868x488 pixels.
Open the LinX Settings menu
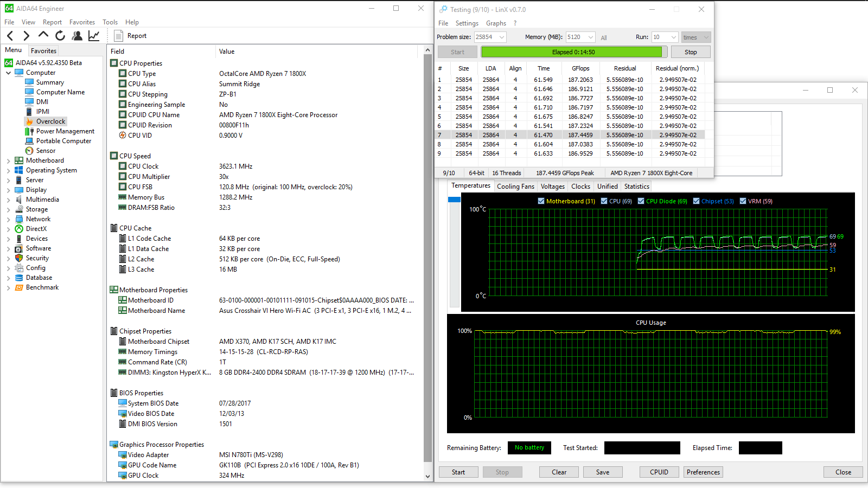pyautogui.click(x=467, y=23)
